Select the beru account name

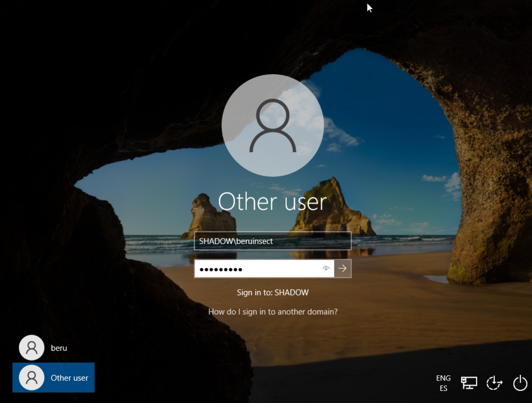click(x=59, y=348)
